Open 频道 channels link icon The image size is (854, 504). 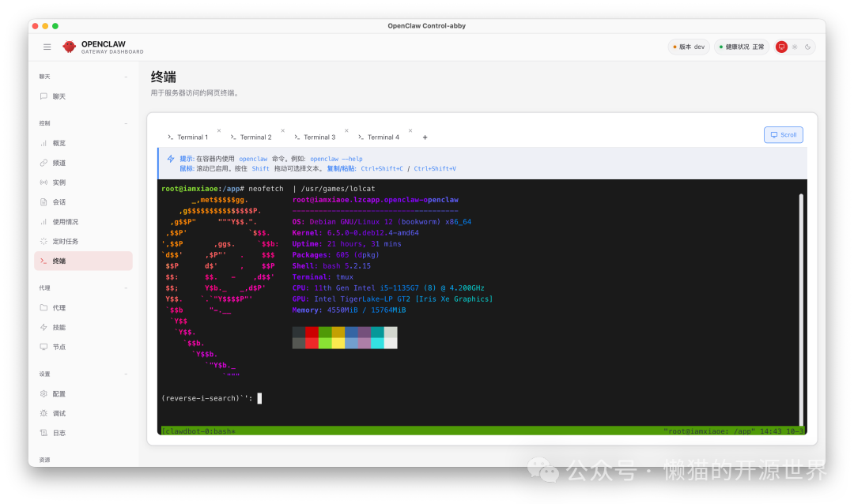44,163
